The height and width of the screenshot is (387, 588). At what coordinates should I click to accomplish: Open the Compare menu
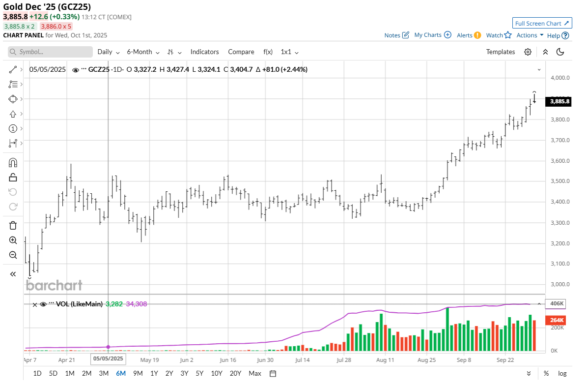[x=241, y=52]
